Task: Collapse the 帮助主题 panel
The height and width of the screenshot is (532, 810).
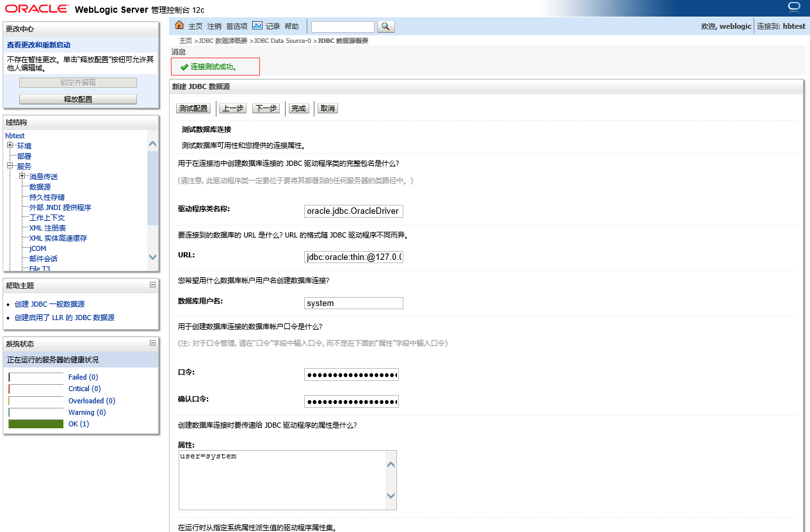Action: [x=152, y=285]
